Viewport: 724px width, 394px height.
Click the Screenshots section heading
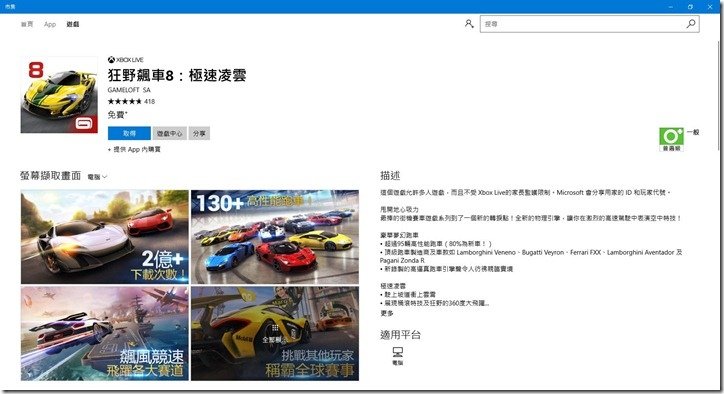[x=50, y=176]
